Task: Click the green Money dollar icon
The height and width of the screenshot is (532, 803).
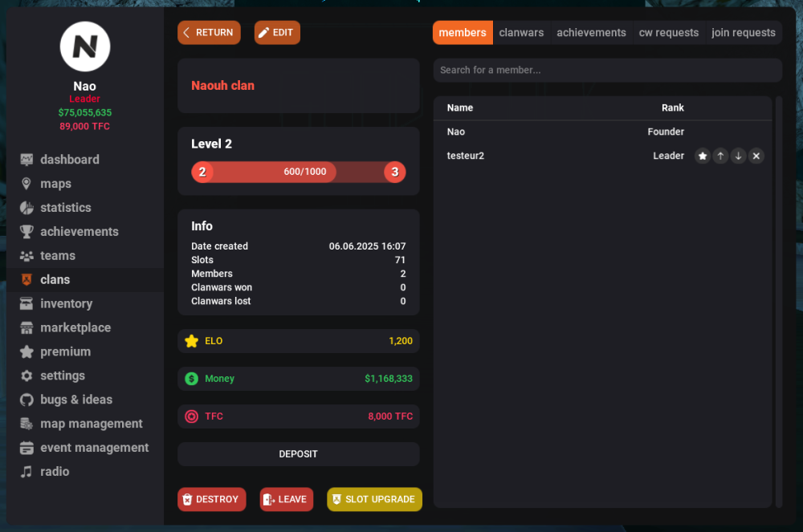Action: [192, 379]
